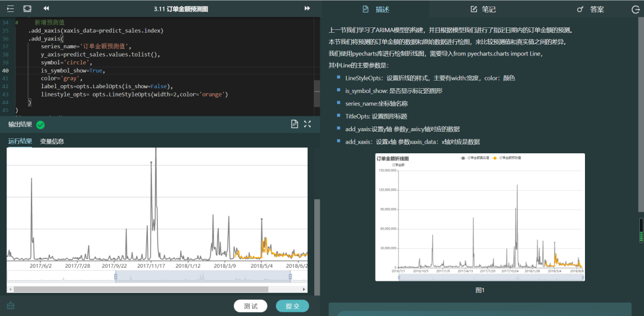Click the code editor vertical scrollbar
This screenshot has height=316, width=644.
(x=317, y=93)
